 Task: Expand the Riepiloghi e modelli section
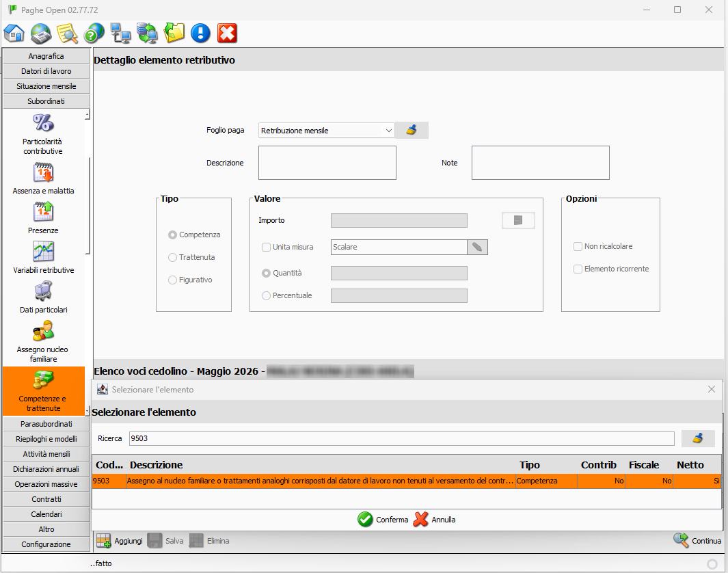pos(46,439)
